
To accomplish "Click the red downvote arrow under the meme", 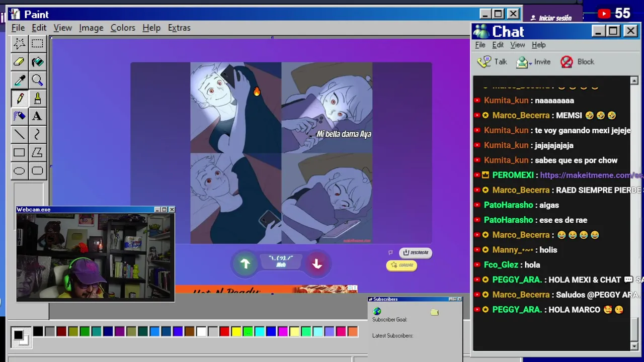I will (x=317, y=263).
